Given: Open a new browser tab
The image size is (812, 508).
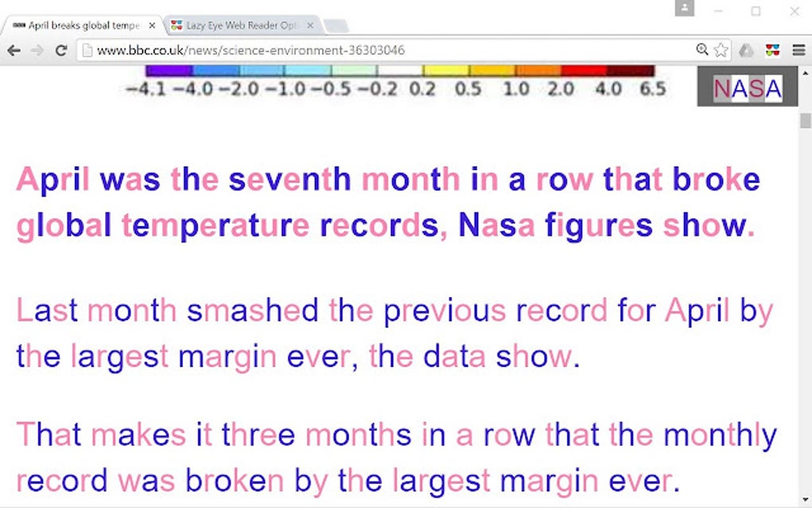Looking at the screenshot, I should 334,25.
